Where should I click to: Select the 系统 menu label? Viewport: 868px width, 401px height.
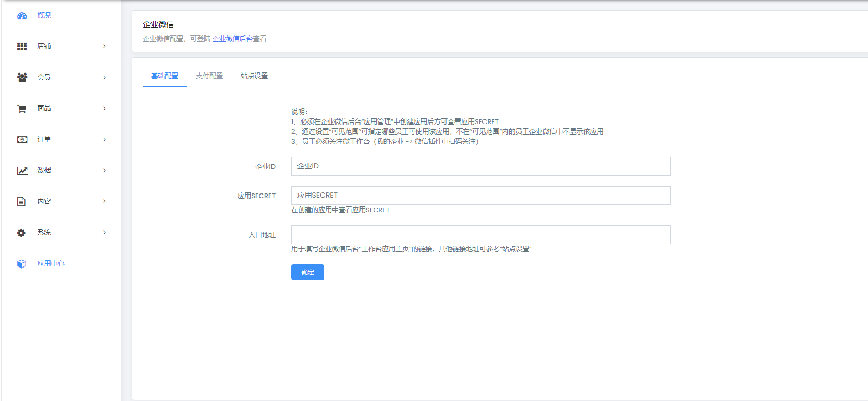click(x=44, y=233)
